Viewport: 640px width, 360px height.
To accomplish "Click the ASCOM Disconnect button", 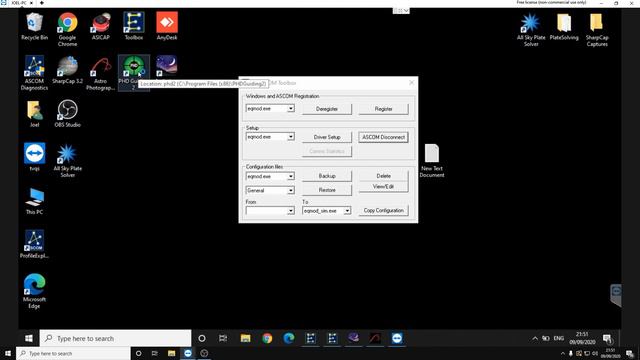I will coord(383,137).
